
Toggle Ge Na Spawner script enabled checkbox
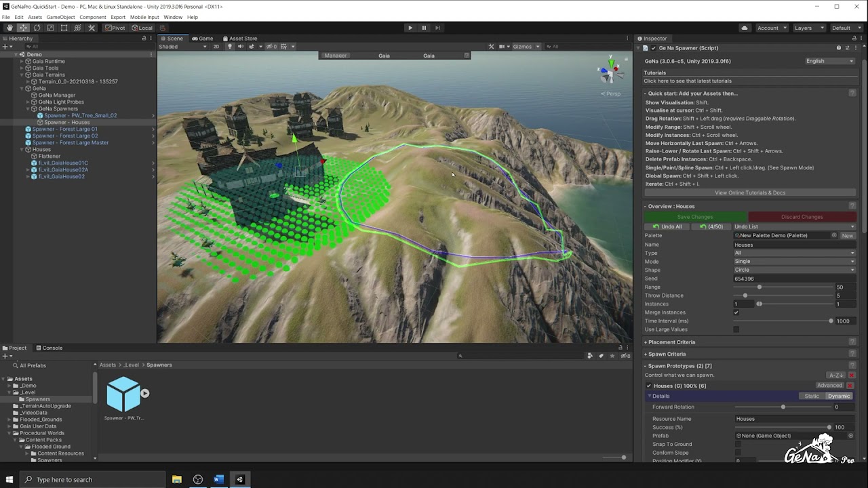click(654, 48)
